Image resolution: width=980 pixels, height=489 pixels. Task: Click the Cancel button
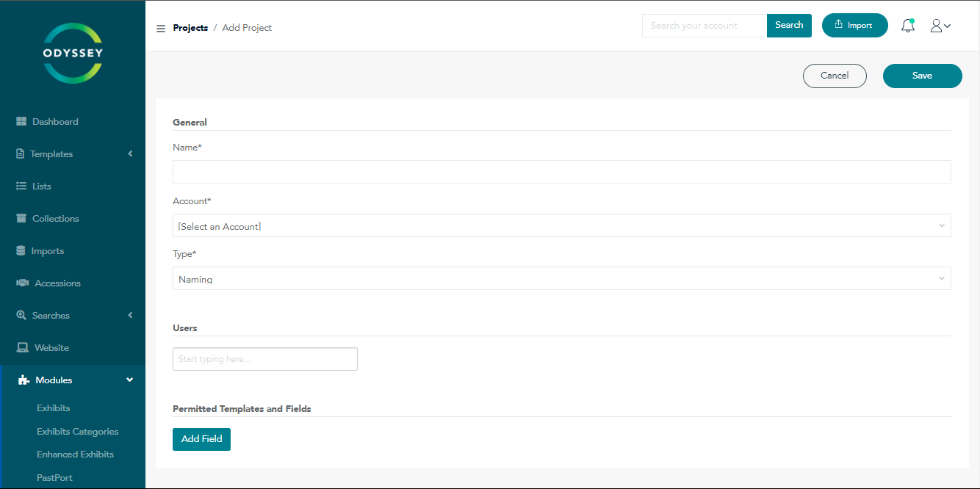835,76
